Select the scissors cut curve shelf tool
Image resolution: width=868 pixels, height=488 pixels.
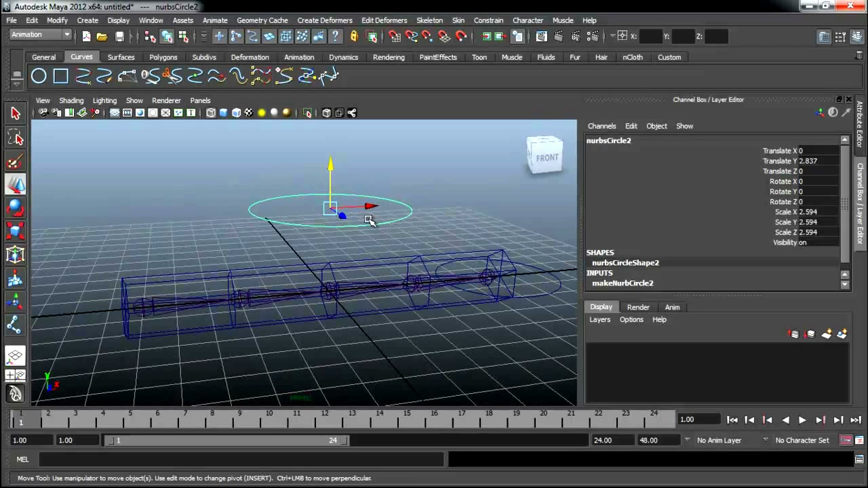[x=172, y=77]
